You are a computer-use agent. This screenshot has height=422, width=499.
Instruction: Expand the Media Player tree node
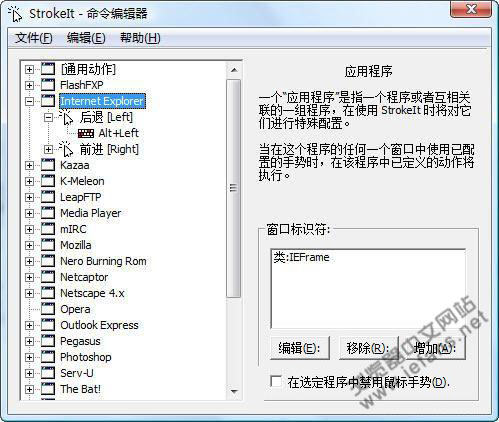29,213
